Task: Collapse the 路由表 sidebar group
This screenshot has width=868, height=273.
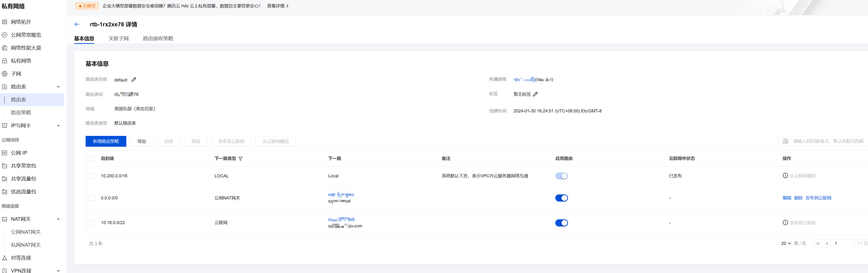Action: 58,87
